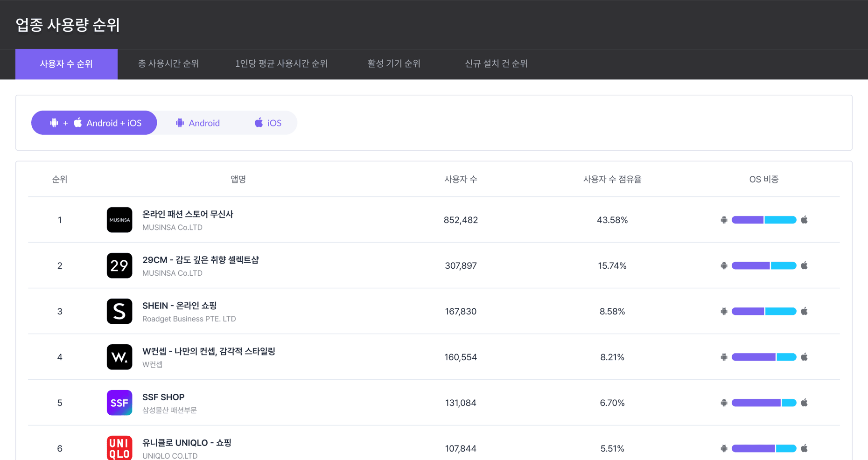Screen dimensions: 868x460
Task: Click Android icon in UNIQLO row
Action: click(724, 448)
